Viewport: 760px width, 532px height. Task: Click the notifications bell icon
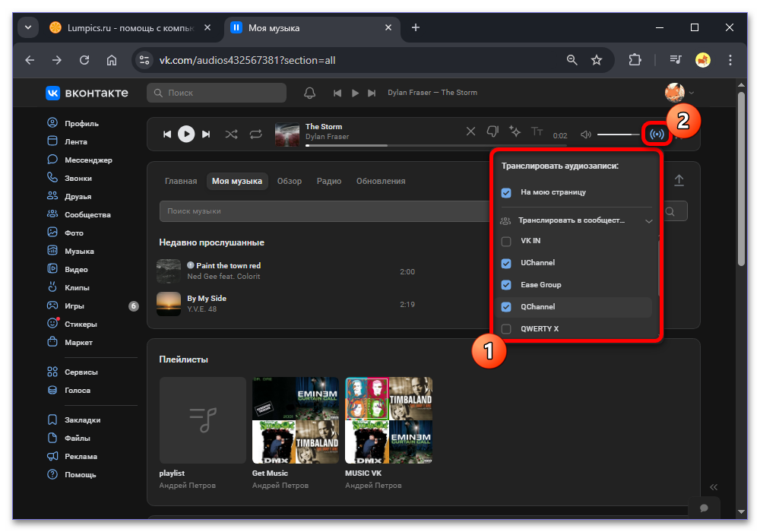[x=309, y=93]
